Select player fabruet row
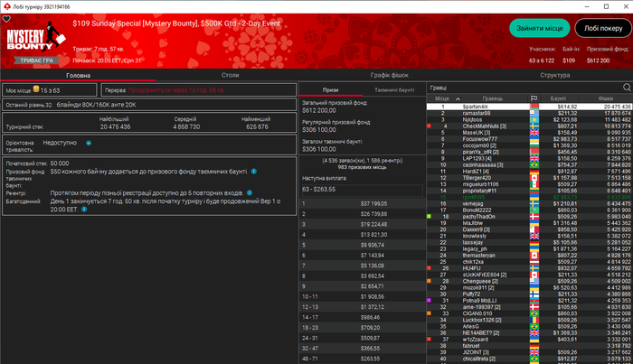Viewport: 633px width, 364px height. [529, 345]
